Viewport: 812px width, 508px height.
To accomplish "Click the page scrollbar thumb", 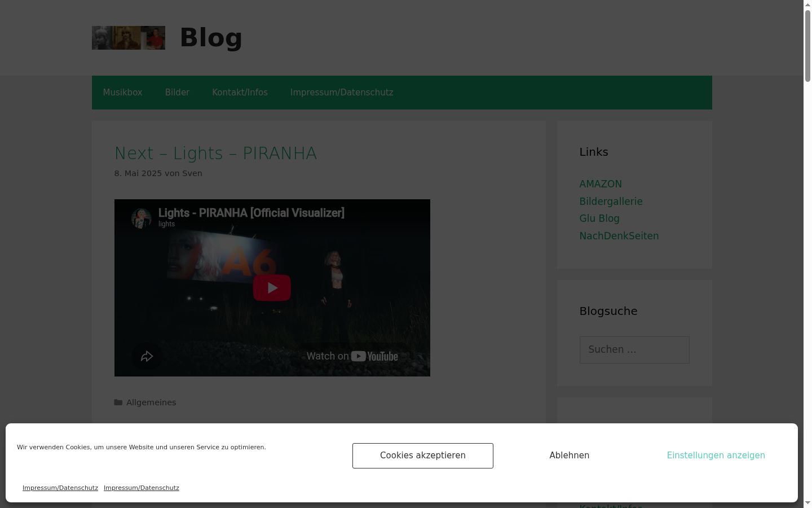I will pyautogui.click(x=807, y=45).
